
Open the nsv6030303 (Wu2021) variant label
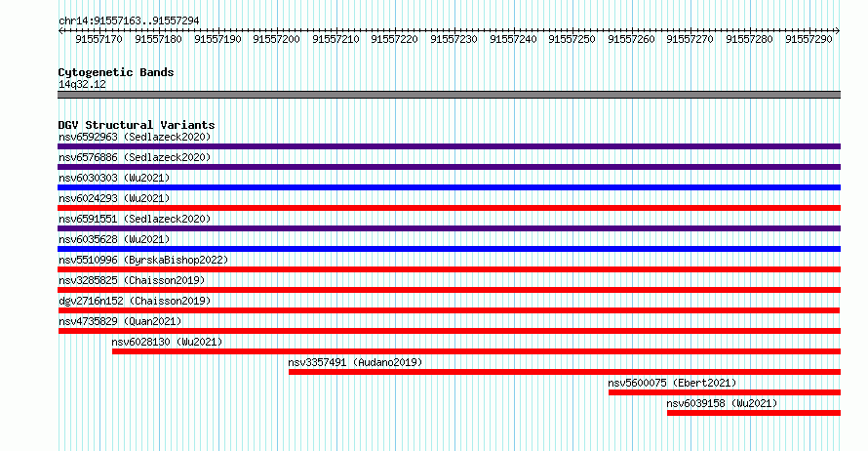114,178
